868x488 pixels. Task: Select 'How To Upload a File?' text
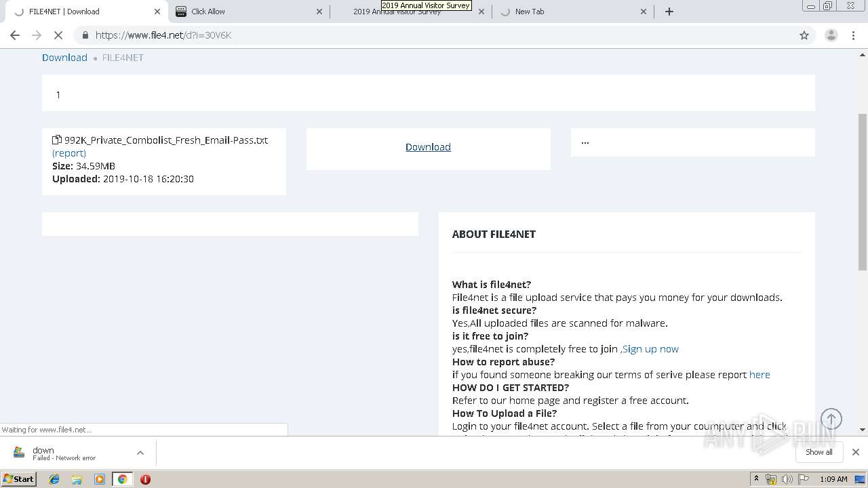505,413
